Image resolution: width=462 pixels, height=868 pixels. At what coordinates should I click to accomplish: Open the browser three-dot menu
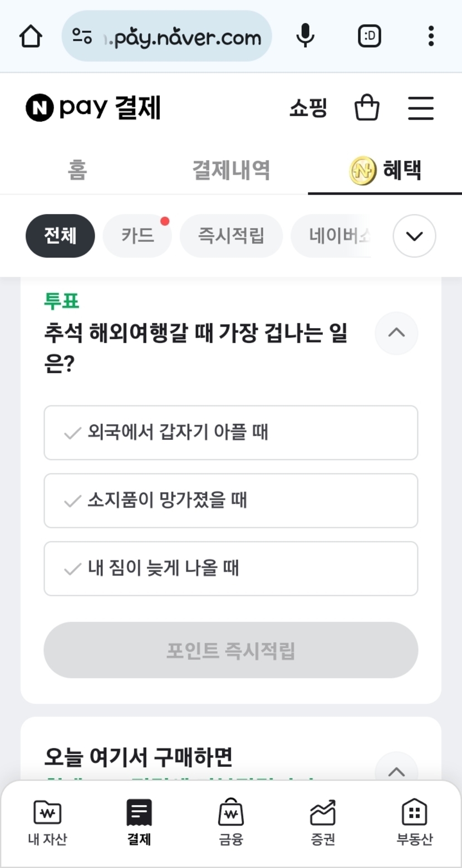pyautogui.click(x=431, y=37)
